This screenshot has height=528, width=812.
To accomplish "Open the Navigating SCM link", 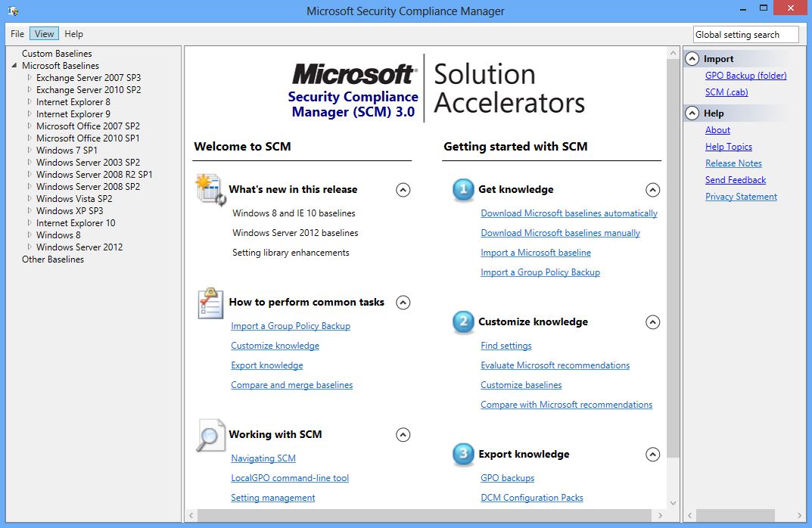I will click(x=263, y=458).
